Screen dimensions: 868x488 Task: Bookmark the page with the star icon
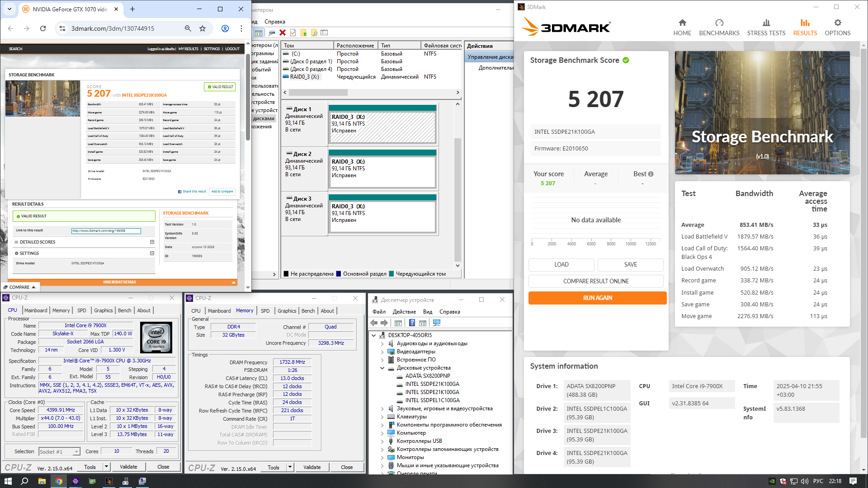[203, 28]
